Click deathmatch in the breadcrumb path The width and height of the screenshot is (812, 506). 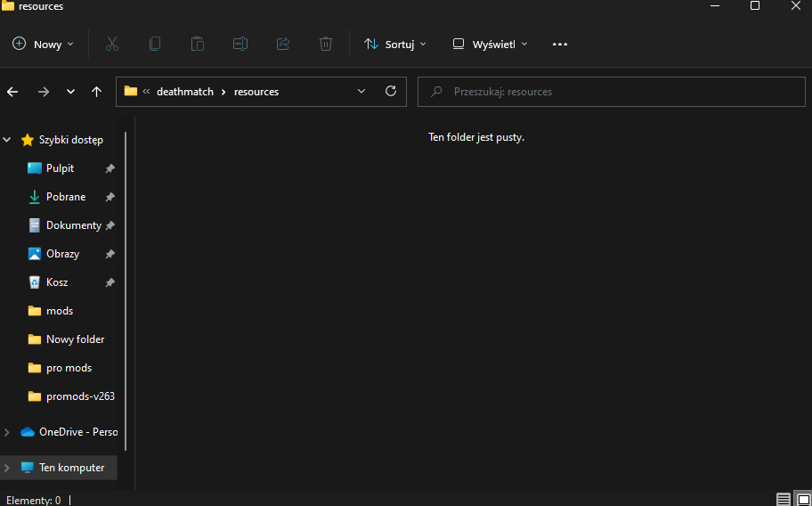coord(185,92)
